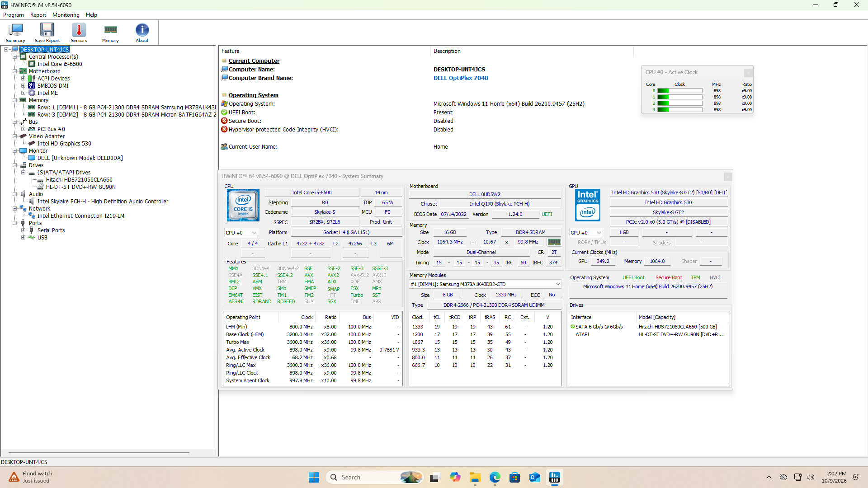Image resolution: width=868 pixels, height=488 pixels.
Task: Open the Report menu
Action: point(38,15)
